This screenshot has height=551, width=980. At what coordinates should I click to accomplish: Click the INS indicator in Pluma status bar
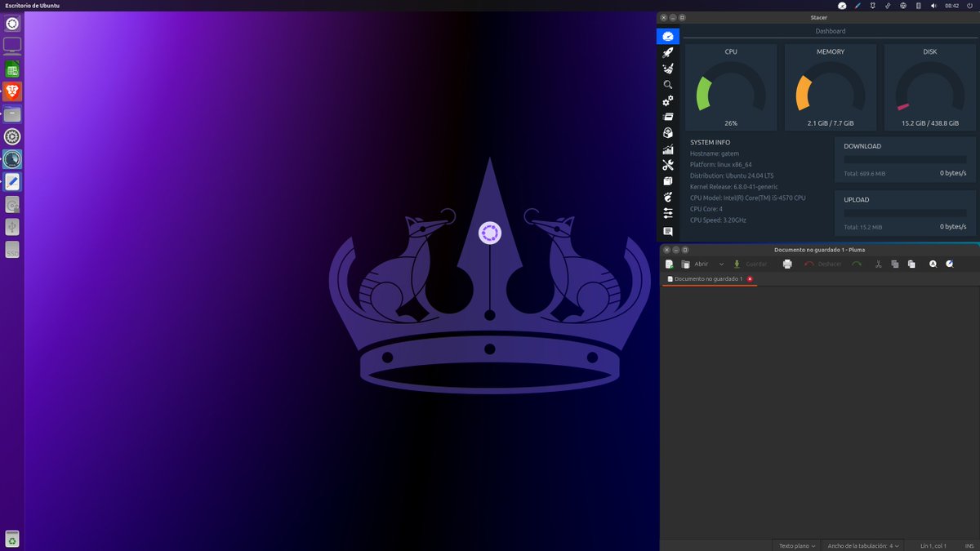tap(969, 545)
